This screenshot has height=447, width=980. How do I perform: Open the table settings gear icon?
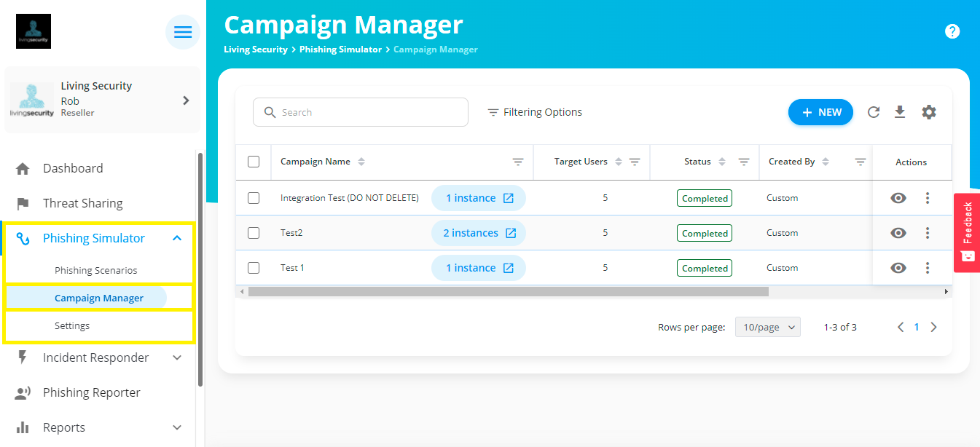point(929,112)
